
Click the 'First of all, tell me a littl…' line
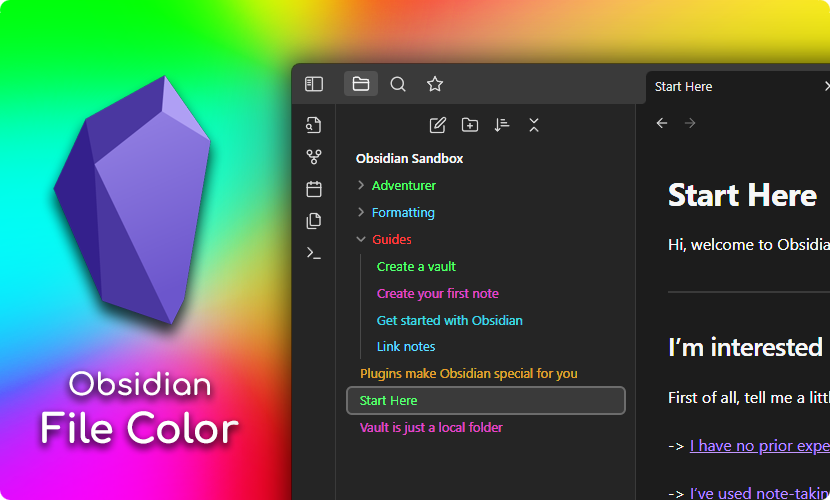749,397
